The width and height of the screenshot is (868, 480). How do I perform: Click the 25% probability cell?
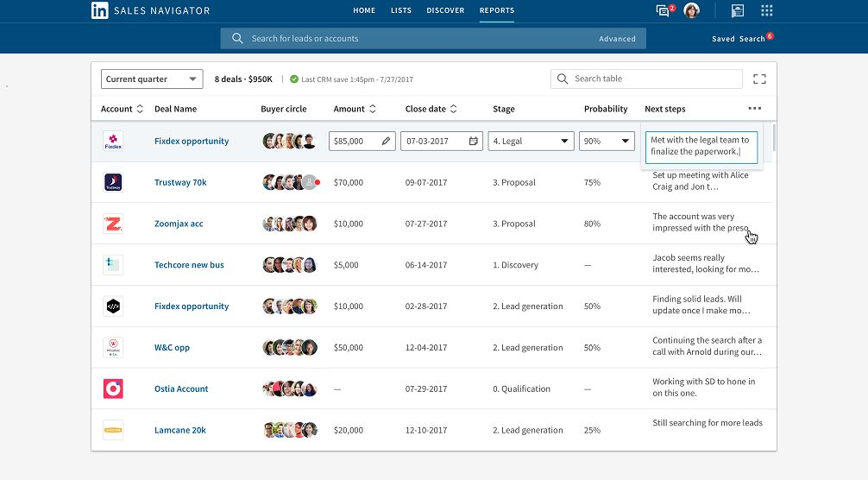pos(592,430)
